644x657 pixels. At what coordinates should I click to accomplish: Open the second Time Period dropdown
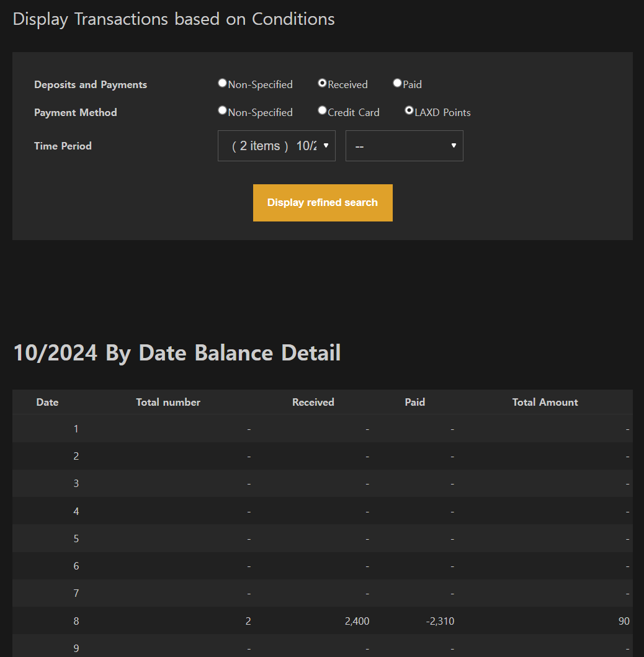coord(405,146)
